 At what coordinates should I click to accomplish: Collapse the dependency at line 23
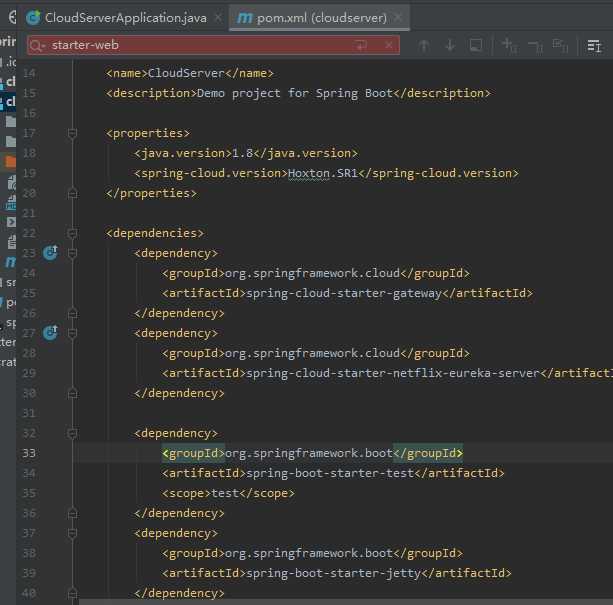pos(72,253)
